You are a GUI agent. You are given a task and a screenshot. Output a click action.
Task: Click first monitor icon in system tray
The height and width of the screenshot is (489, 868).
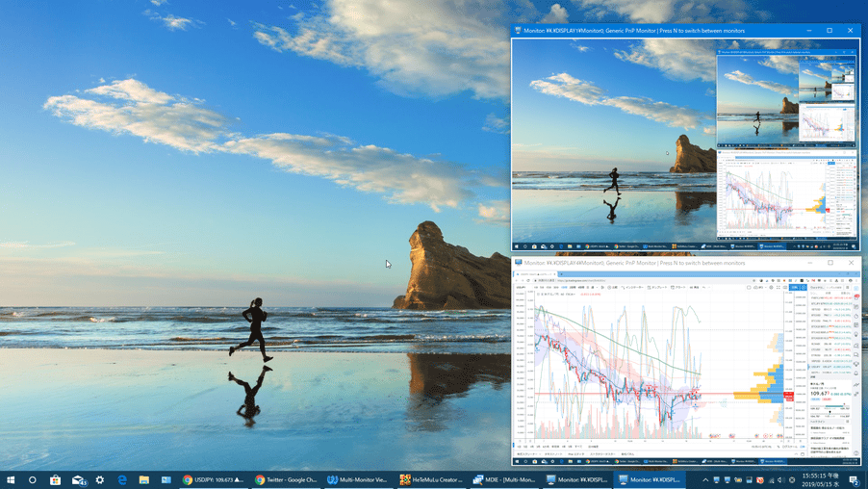click(716, 480)
